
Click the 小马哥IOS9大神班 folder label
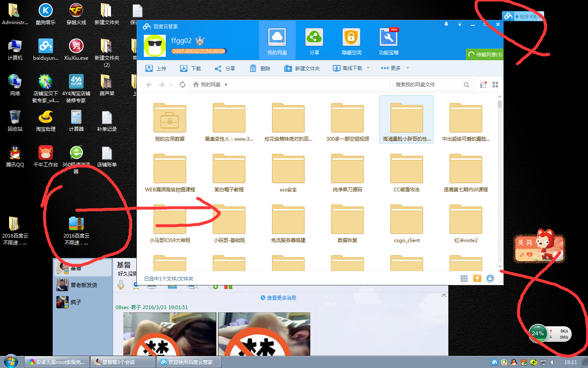click(x=170, y=240)
